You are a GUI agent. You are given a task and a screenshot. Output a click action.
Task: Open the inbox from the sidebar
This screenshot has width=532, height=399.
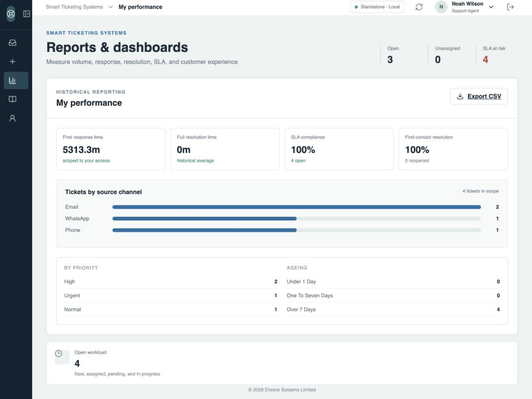[13, 43]
